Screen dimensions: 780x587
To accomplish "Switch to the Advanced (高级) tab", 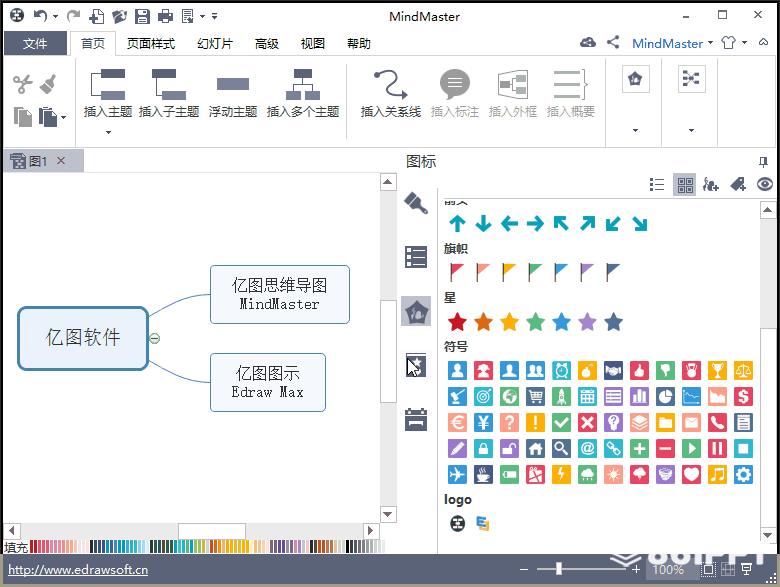I will coord(267,43).
